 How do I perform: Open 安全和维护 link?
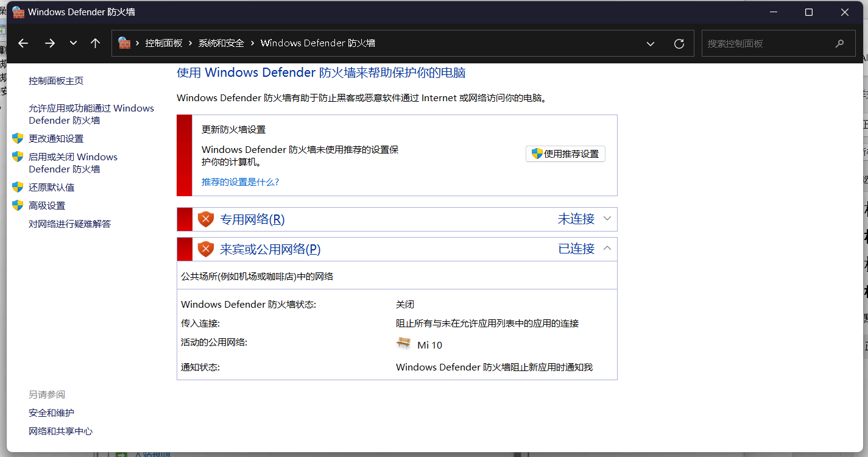(x=51, y=413)
